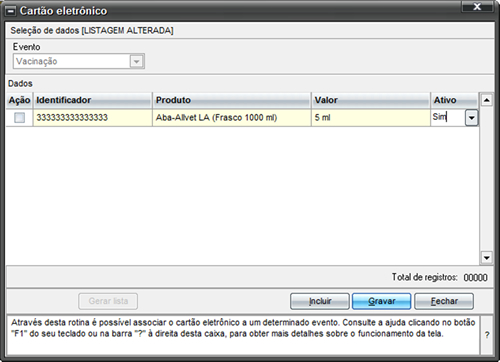Image resolution: width=500 pixels, height=362 pixels.
Task: Click the disabled Gerar lista button
Action: [108, 301]
